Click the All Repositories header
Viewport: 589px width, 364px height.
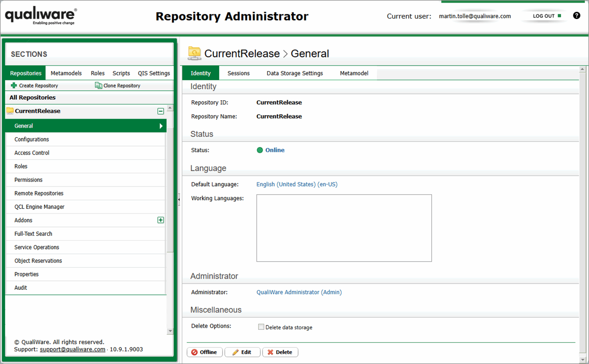coord(89,97)
